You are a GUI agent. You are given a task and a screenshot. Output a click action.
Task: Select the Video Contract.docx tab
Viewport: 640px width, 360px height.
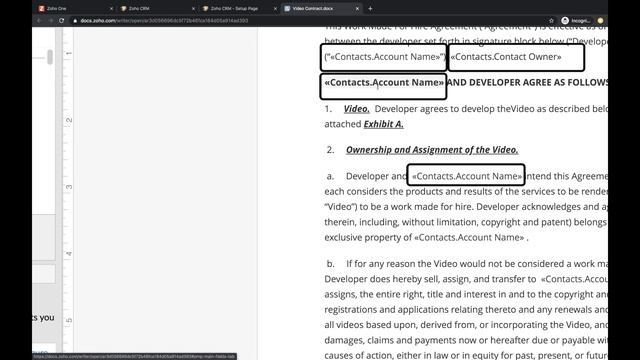click(321, 8)
